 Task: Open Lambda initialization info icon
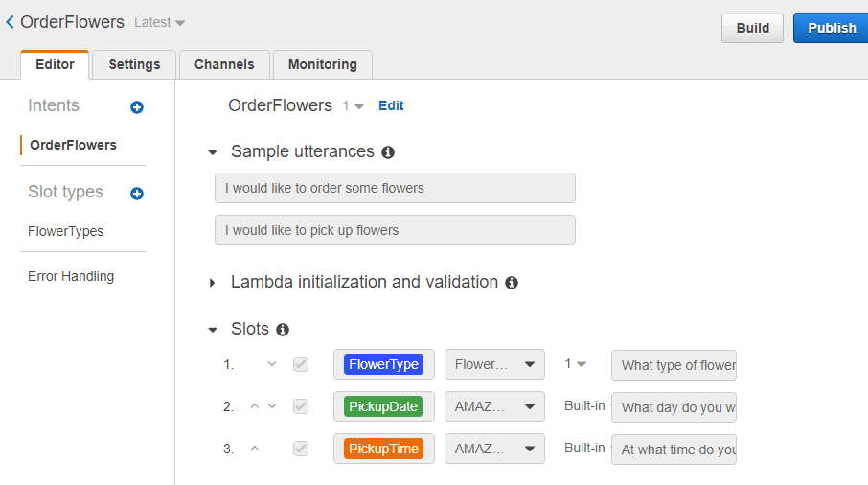(x=512, y=283)
